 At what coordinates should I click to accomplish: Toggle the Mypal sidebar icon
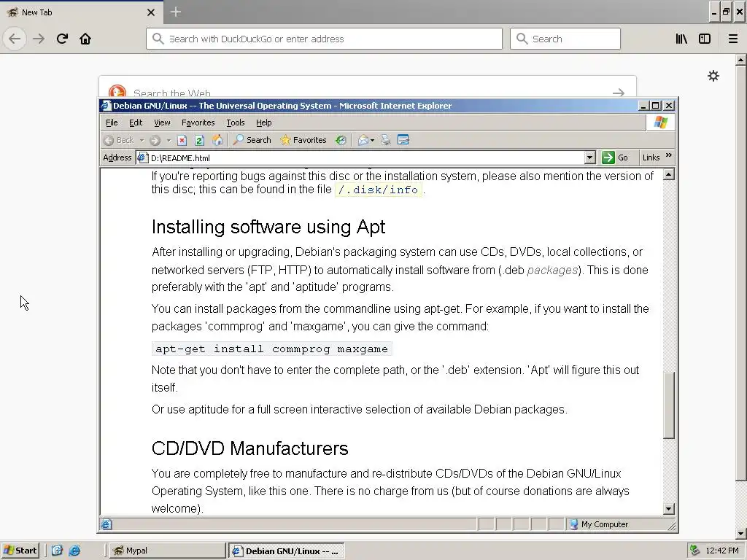[x=705, y=39]
